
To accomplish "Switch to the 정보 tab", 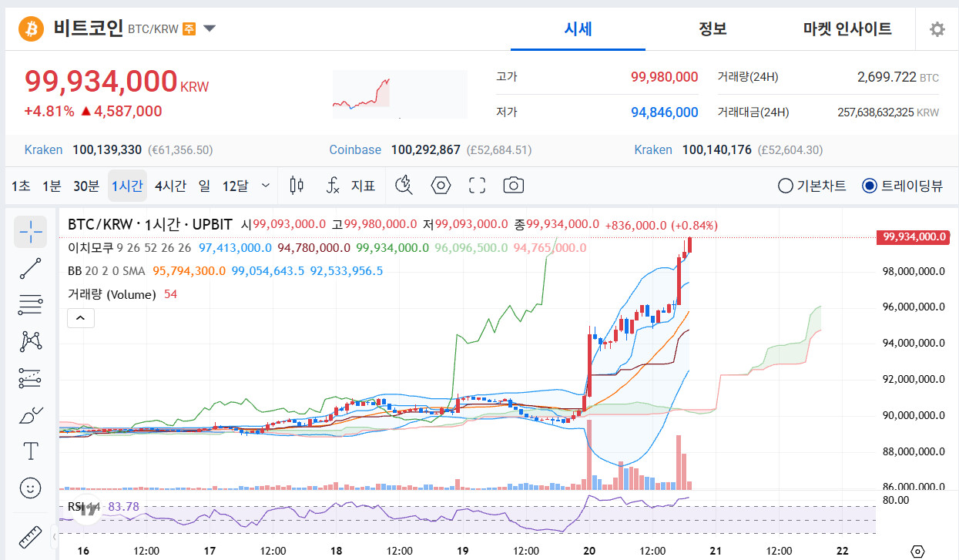I will [713, 29].
